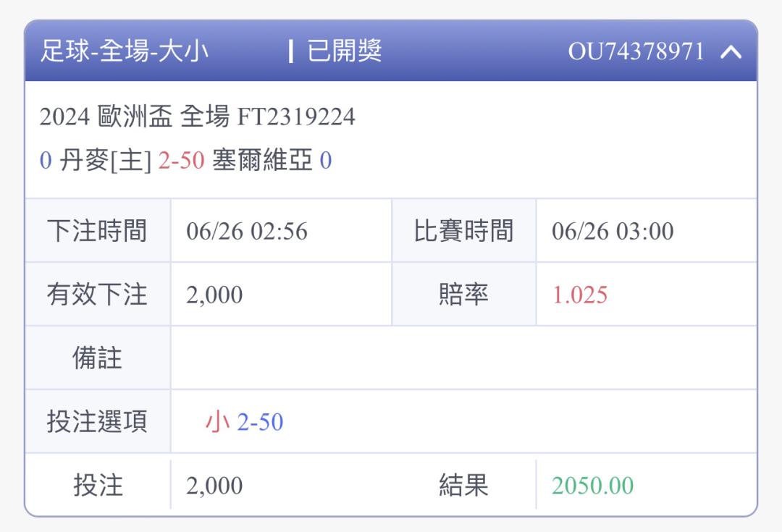
Task: Click the 已開獎 status label
Action: [x=344, y=51]
